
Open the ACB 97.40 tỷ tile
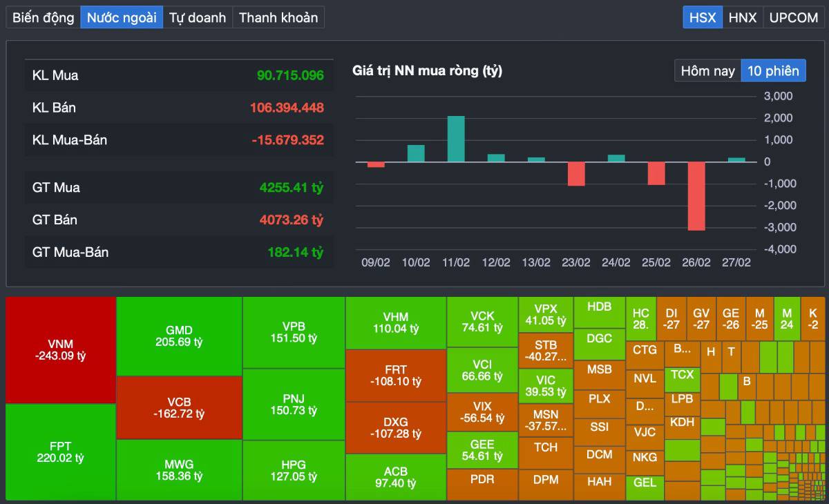[x=396, y=477]
